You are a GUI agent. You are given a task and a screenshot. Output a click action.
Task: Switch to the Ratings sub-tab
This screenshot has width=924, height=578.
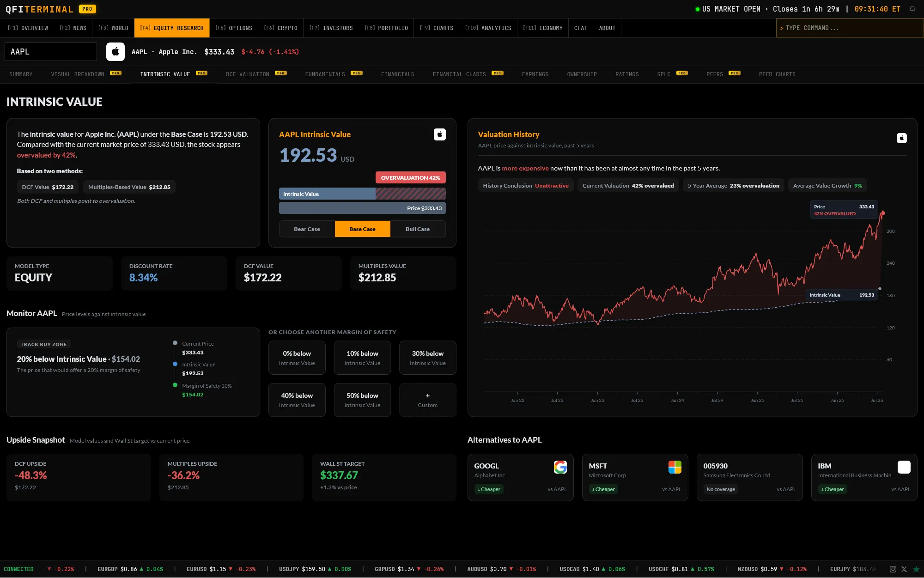627,74
